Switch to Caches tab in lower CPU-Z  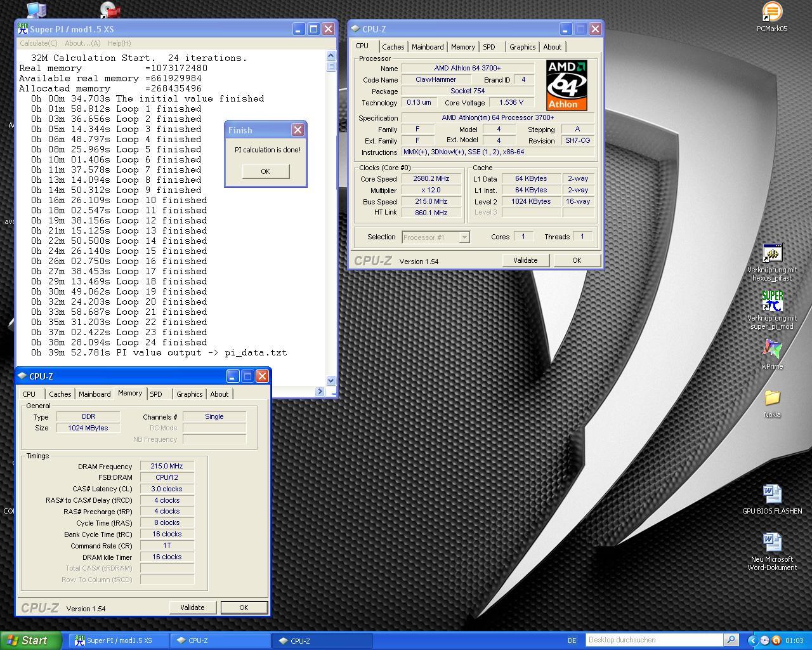click(x=60, y=394)
